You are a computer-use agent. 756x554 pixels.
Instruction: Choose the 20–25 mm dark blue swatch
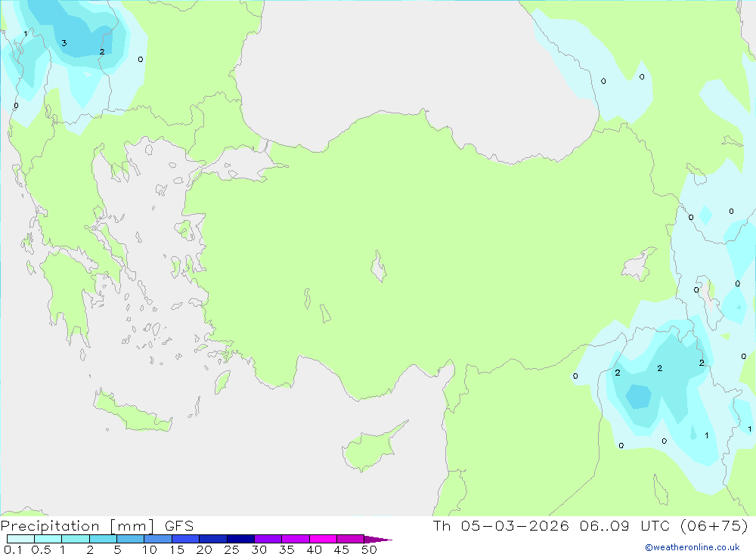[x=213, y=539]
